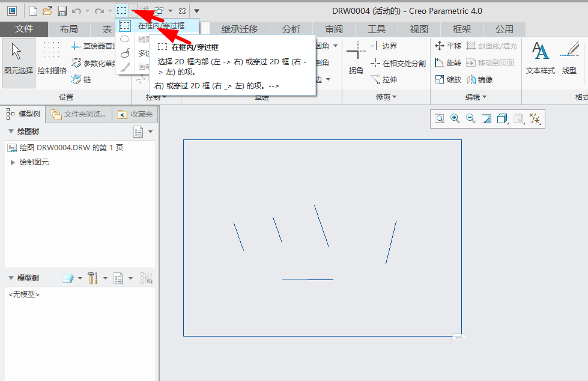Switch to the 布局 ribbon tab
This screenshot has width=588, height=381.
coord(69,29)
